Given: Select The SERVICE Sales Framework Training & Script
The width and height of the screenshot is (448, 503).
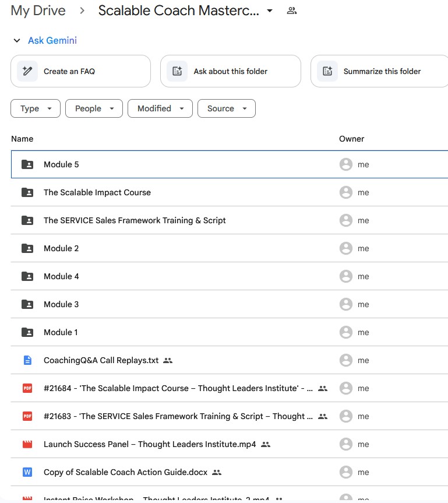Looking at the screenshot, I should [x=135, y=220].
